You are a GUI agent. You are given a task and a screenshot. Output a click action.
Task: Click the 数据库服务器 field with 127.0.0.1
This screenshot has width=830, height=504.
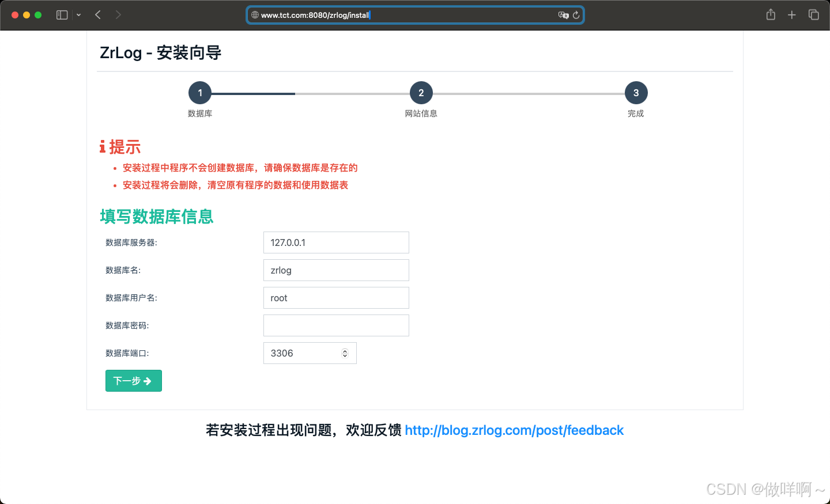tap(336, 242)
